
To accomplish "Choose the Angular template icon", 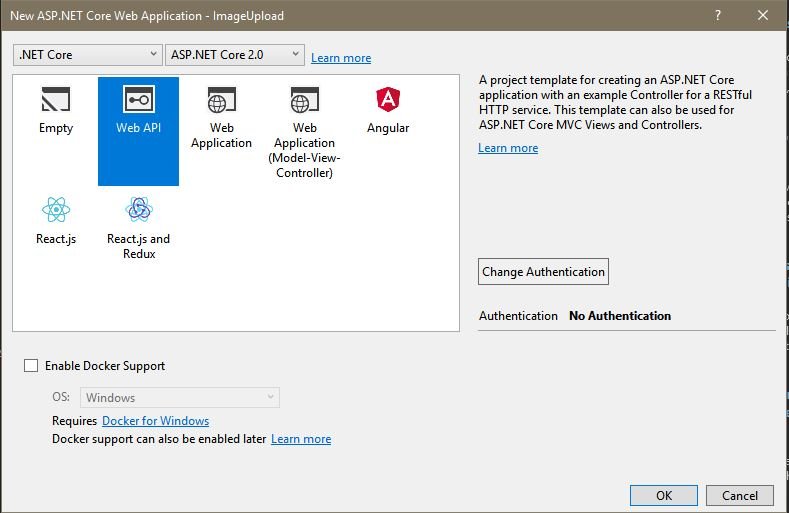I will click(388, 99).
